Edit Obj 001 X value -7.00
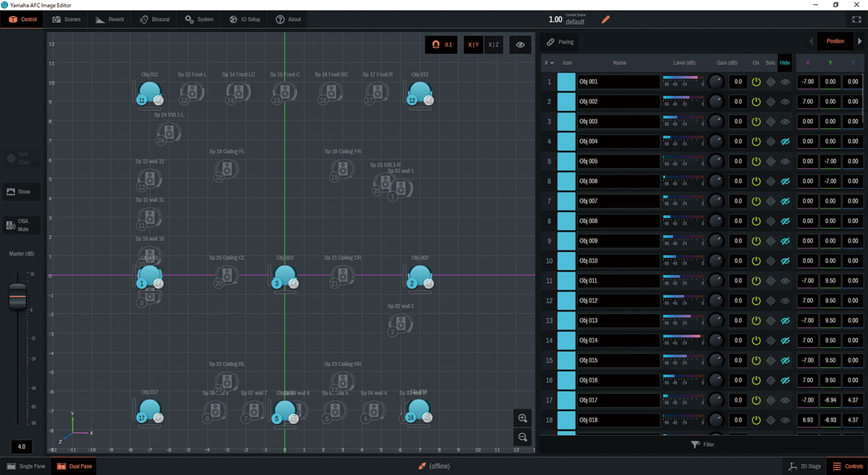The image size is (868, 475). pos(808,82)
